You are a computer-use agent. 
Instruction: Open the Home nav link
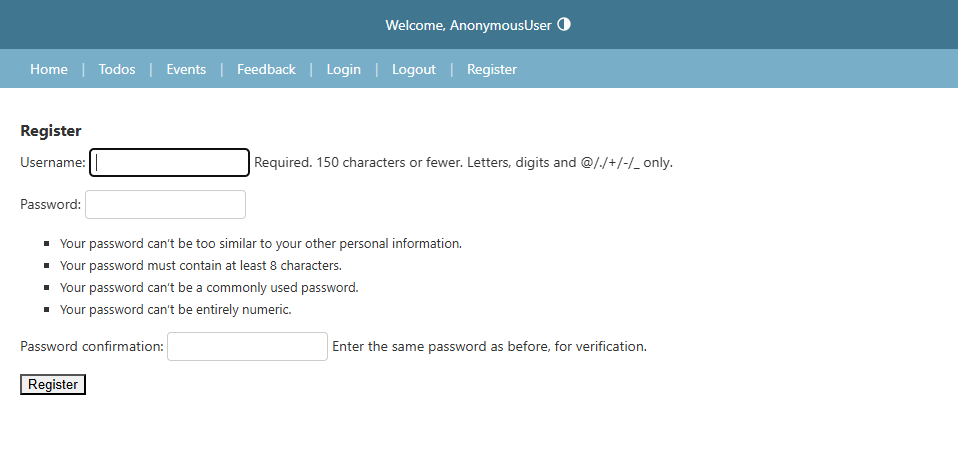coord(49,70)
